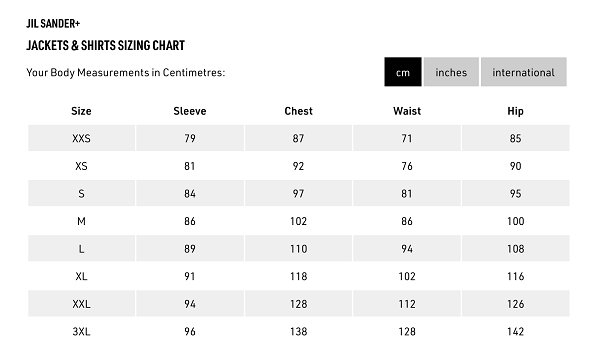Click the sleeve value 91 for XL
Screen dimensions: 600x360
(x=190, y=277)
